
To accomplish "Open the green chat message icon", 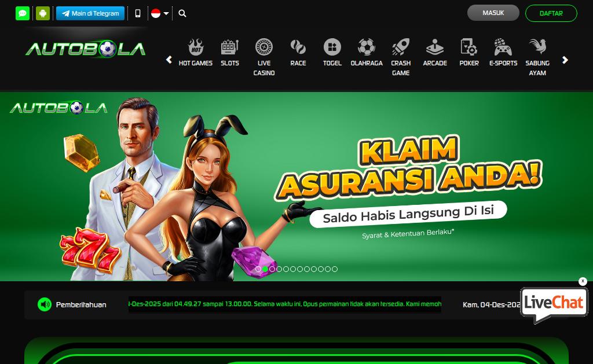I will [23, 13].
